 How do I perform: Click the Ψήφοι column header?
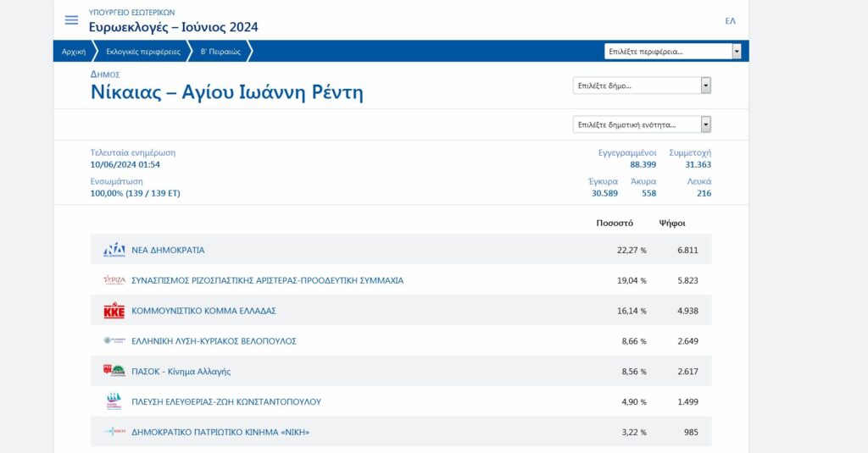672,223
